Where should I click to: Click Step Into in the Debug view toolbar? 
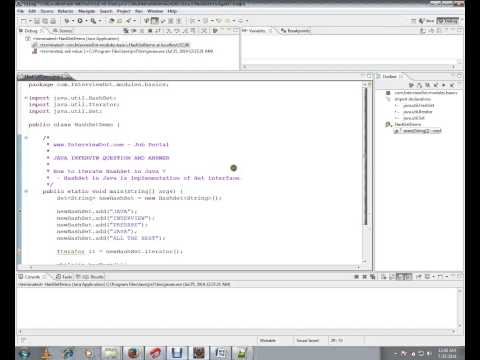point(169,31)
